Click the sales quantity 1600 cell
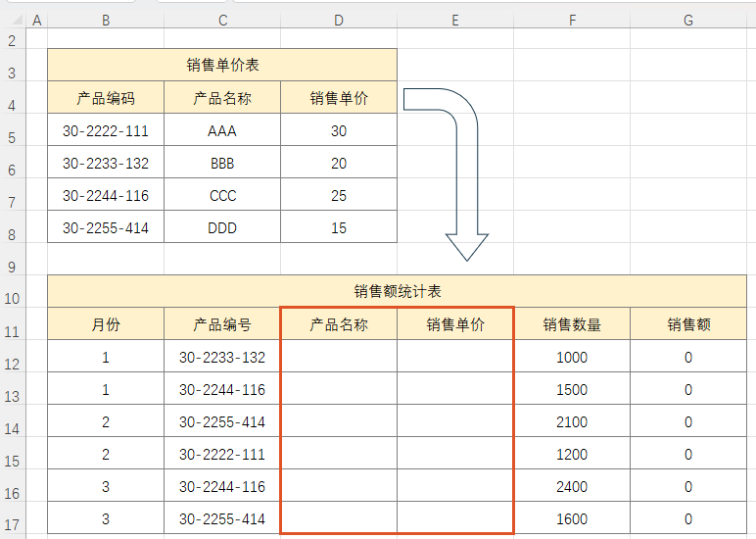Image resolution: width=756 pixels, height=539 pixels. (x=572, y=518)
